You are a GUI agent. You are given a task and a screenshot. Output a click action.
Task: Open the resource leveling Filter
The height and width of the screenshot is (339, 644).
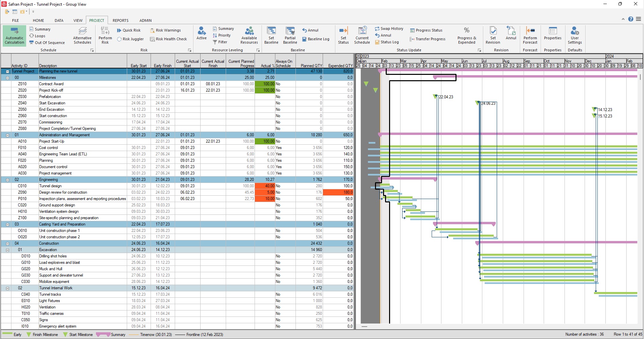(x=220, y=42)
